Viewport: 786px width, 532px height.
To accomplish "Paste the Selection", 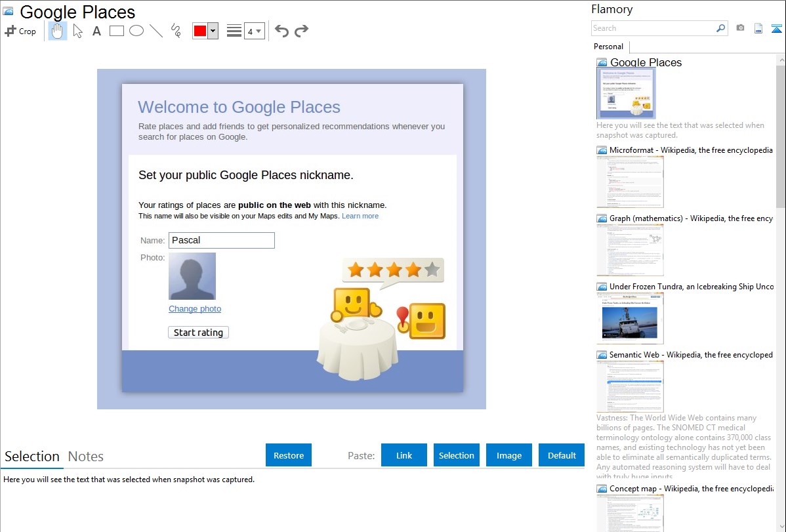I will coord(456,455).
